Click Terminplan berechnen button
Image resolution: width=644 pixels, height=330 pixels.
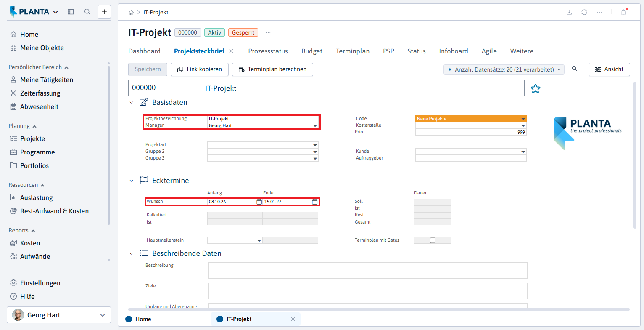pos(272,69)
